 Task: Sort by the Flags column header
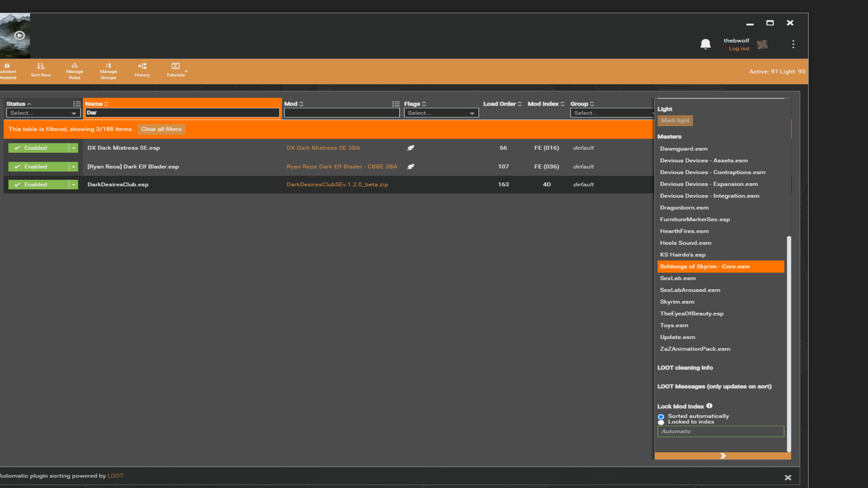[415, 104]
